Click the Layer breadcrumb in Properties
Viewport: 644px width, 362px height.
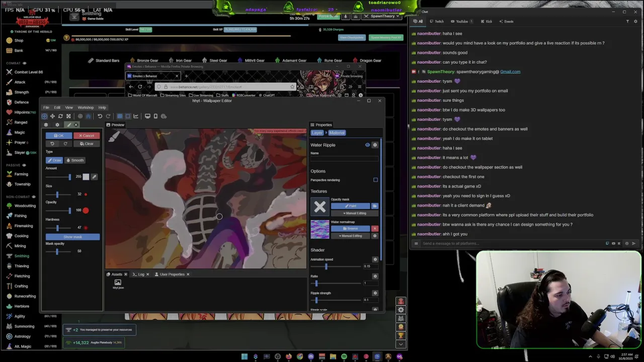317,133
